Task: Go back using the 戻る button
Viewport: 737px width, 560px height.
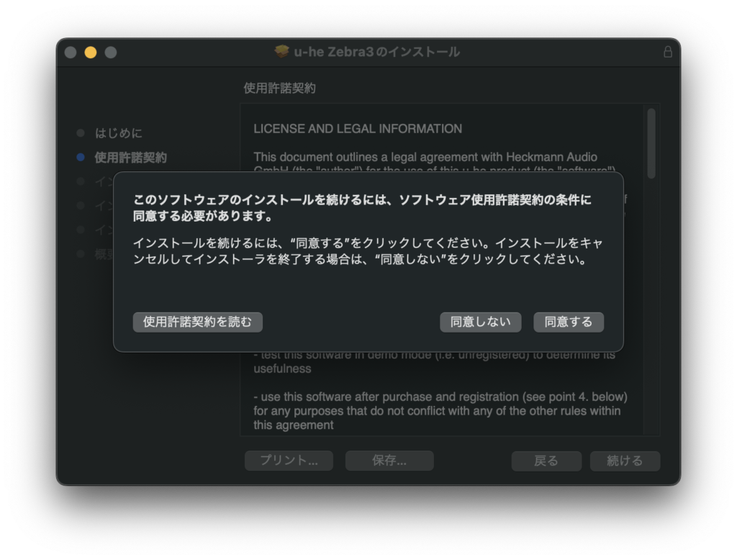Action: [546, 461]
